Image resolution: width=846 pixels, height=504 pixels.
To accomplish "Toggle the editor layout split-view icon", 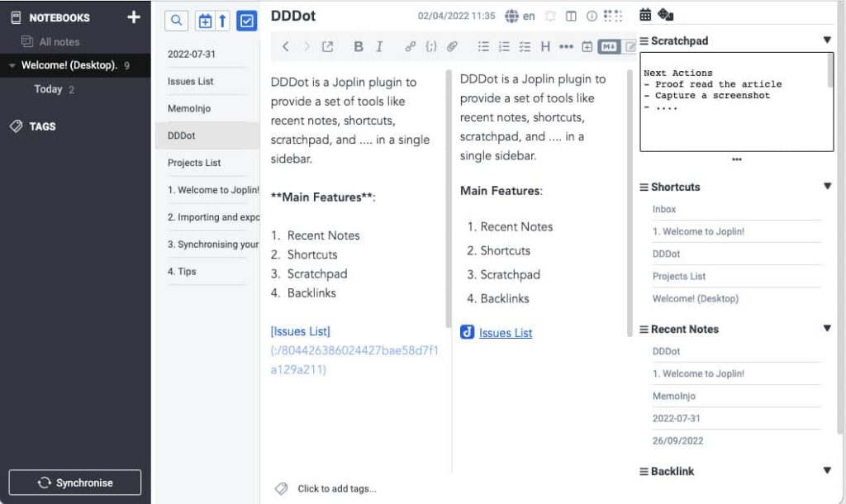I will click(x=571, y=17).
